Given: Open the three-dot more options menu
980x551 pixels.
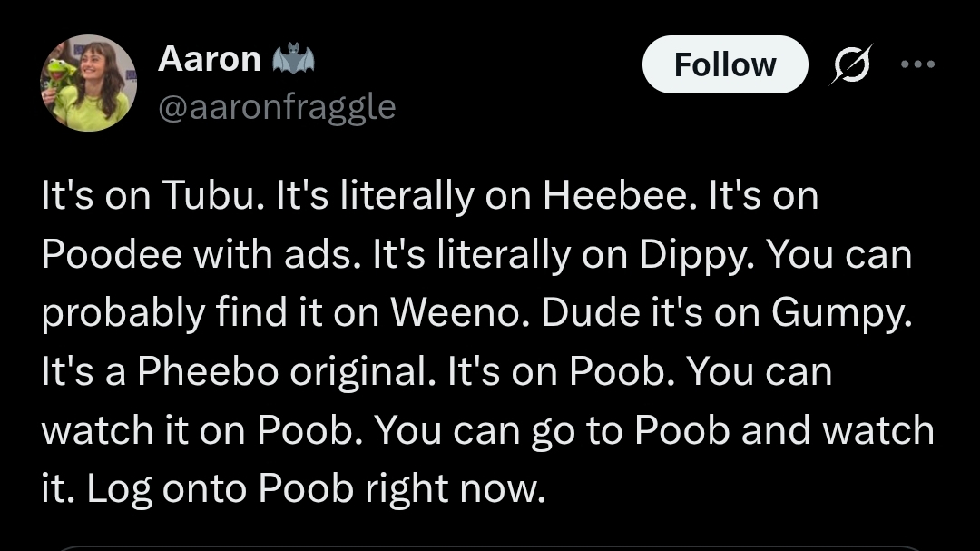Looking at the screenshot, I should click(x=917, y=65).
